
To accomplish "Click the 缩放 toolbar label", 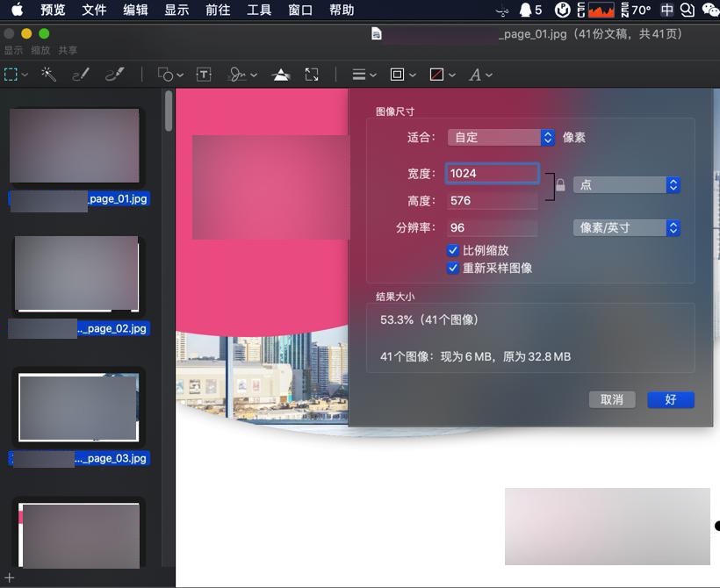I will pos(40,51).
